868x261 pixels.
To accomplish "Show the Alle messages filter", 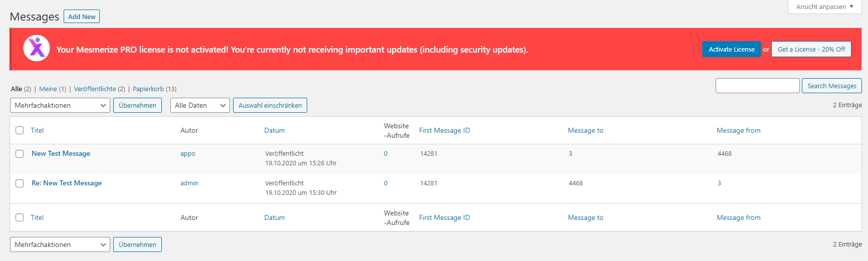I will coord(17,89).
